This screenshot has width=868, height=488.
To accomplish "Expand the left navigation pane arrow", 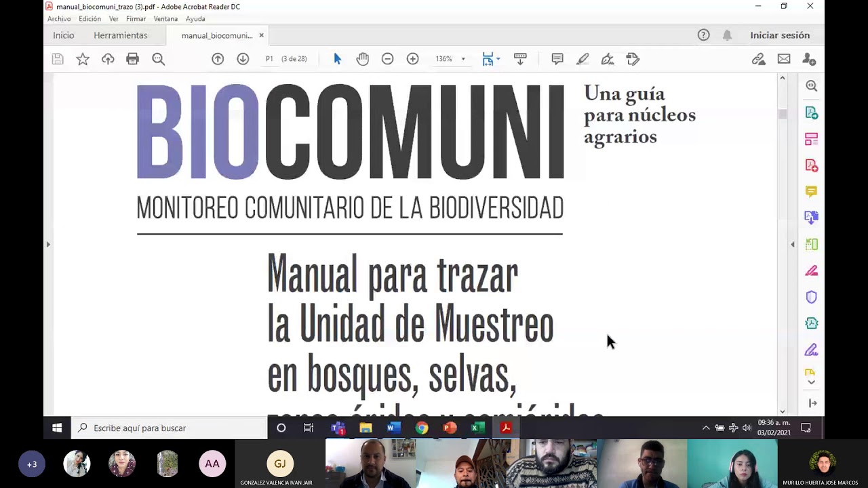I will [48, 244].
